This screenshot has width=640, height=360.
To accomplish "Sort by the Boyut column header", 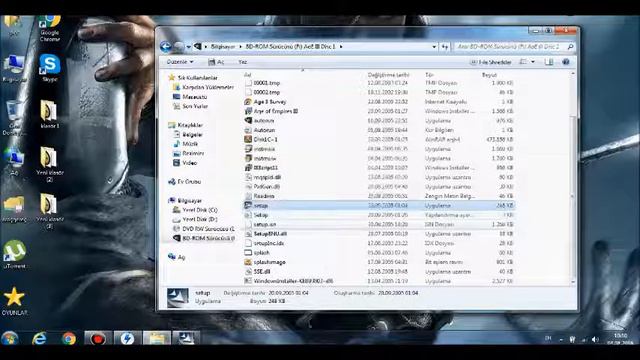I will click(489, 75).
